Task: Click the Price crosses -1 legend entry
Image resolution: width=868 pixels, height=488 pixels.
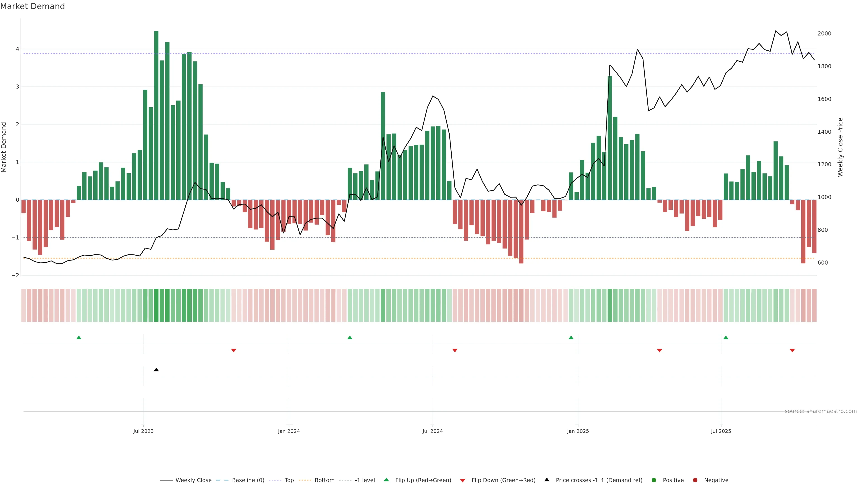Action: point(599,480)
